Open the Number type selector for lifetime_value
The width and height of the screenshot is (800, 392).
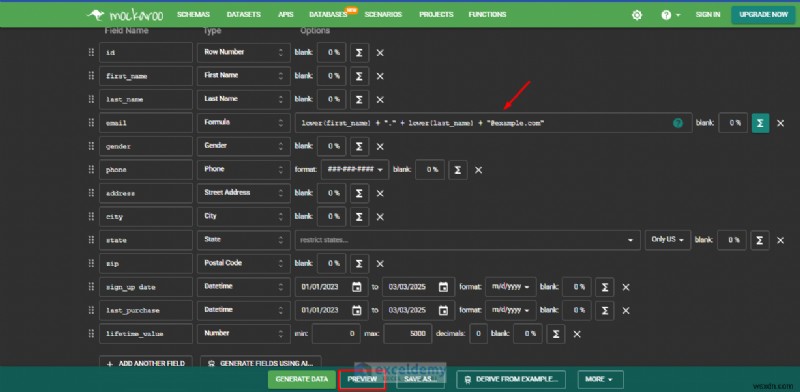click(x=244, y=334)
